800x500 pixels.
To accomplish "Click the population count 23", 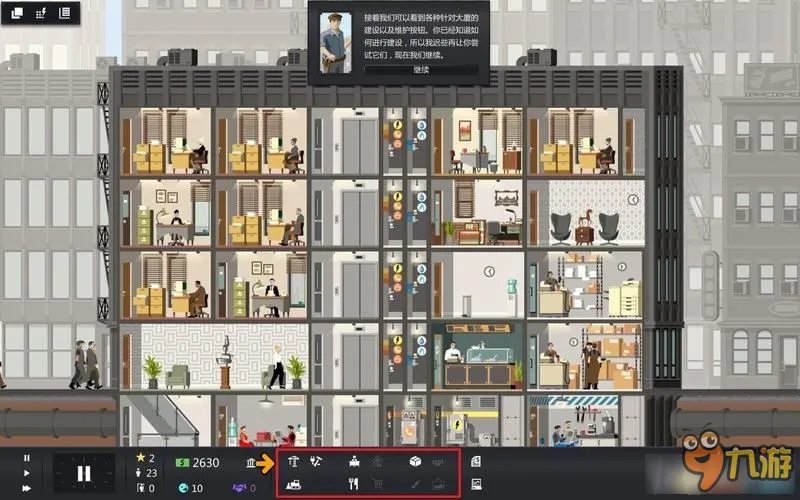I will coord(147,473).
